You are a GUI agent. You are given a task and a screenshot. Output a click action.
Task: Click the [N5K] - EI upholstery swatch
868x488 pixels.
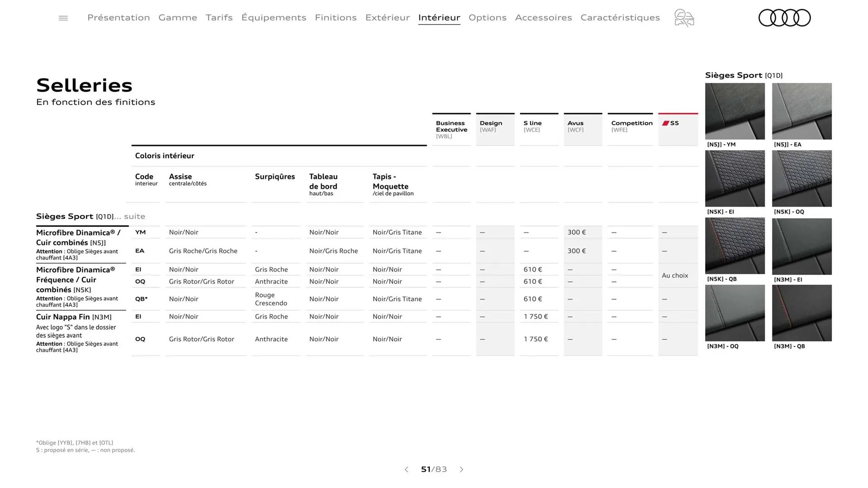735,178
